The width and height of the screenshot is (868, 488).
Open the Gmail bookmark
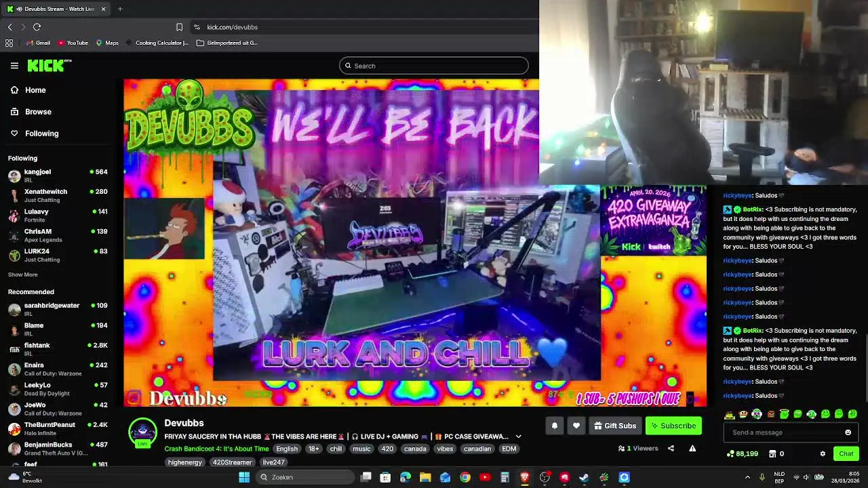(38, 43)
